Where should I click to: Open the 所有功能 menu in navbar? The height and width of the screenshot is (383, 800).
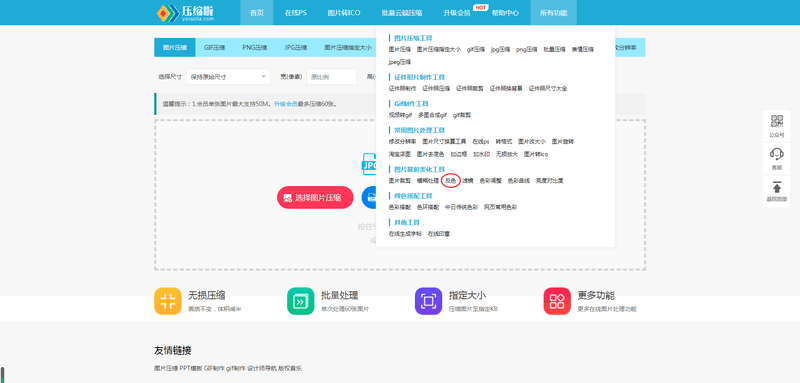tap(553, 13)
